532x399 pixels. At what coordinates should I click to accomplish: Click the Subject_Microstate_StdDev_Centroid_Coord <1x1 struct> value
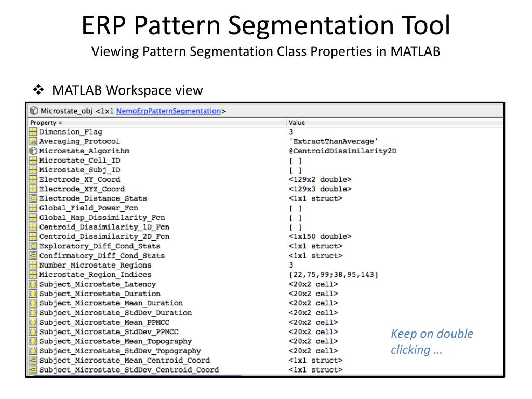pyautogui.click(x=315, y=369)
